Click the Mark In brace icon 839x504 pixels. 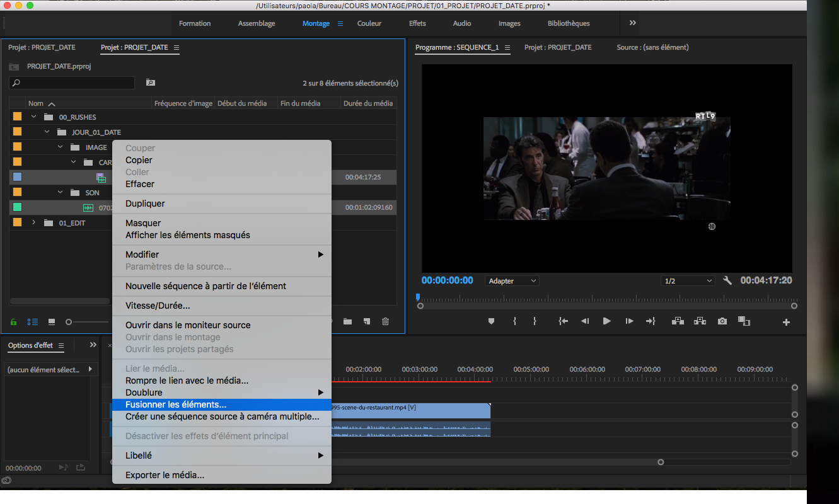coord(514,321)
